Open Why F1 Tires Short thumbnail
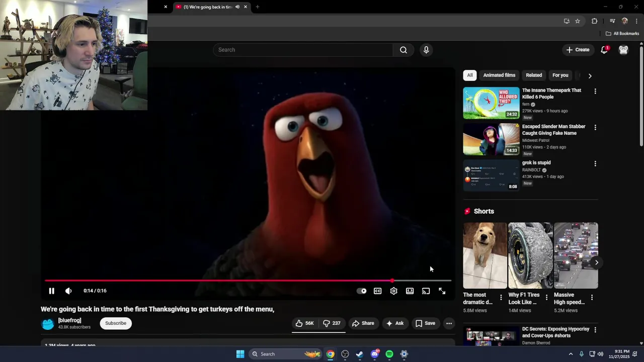644x362 pixels. coord(530,255)
